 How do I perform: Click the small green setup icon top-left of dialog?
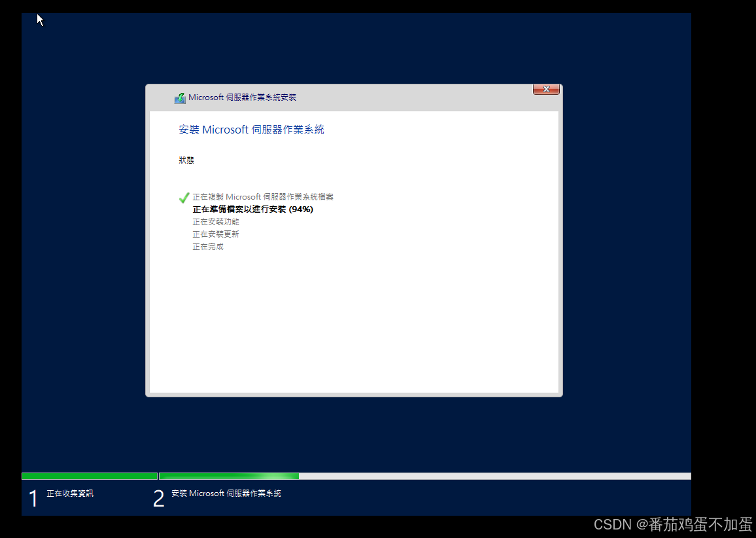click(x=179, y=97)
